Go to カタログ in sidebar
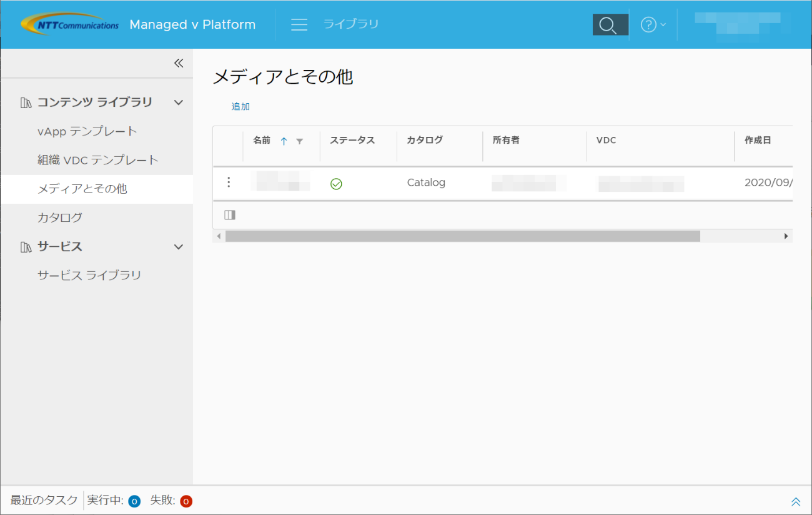The width and height of the screenshot is (812, 515). point(60,217)
